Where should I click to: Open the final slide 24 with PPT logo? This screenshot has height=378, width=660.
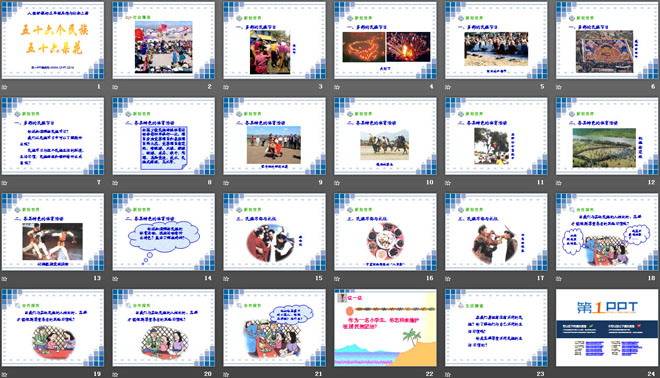click(607, 327)
